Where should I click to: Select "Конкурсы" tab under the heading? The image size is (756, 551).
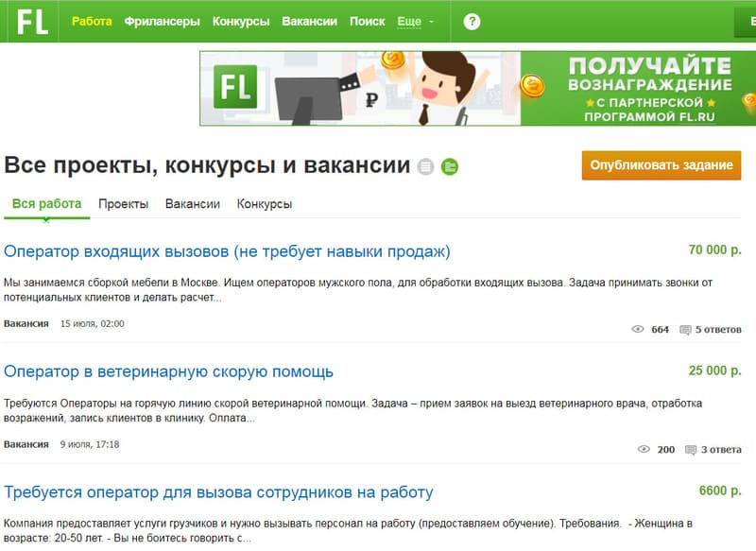[264, 204]
